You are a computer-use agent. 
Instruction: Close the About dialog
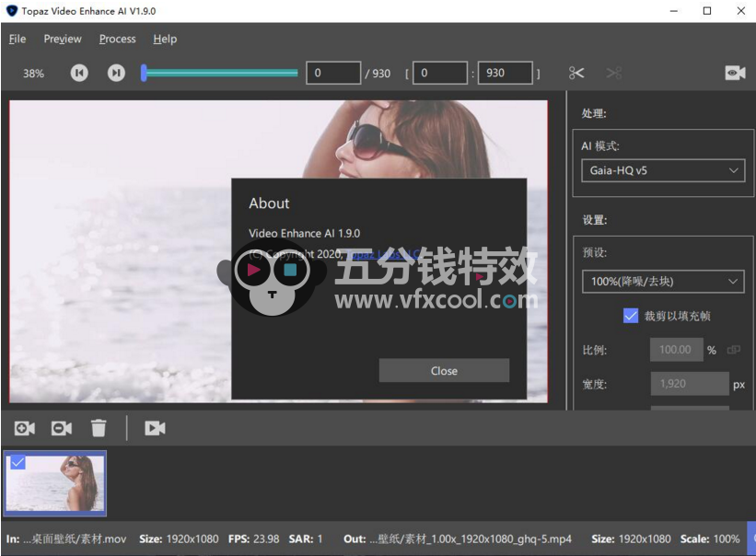coord(444,370)
